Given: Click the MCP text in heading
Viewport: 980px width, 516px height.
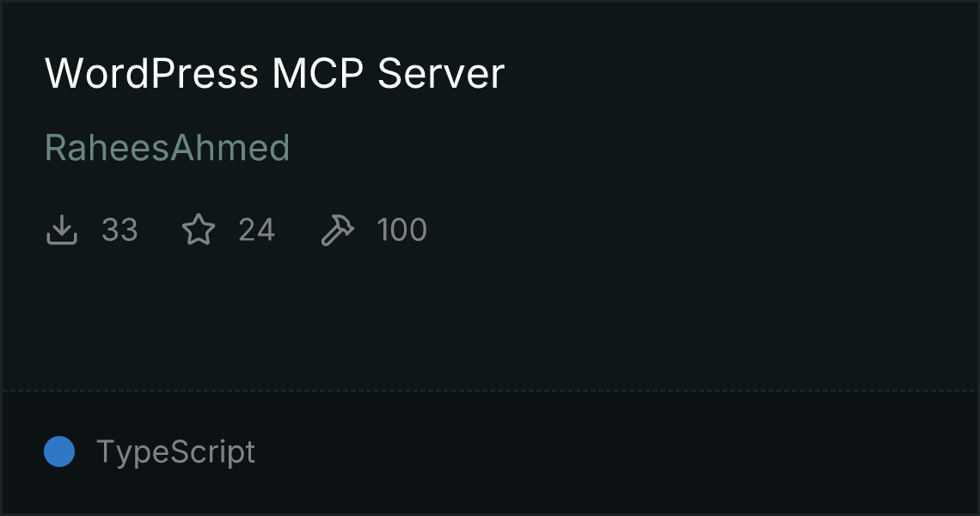Looking at the screenshot, I should (317, 73).
